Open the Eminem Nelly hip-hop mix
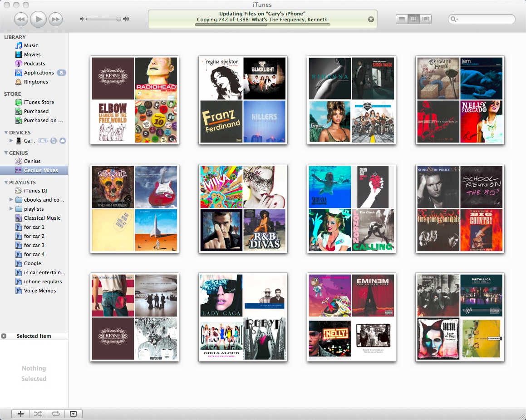Screen dimensions: 526x420 click(x=351, y=317)
